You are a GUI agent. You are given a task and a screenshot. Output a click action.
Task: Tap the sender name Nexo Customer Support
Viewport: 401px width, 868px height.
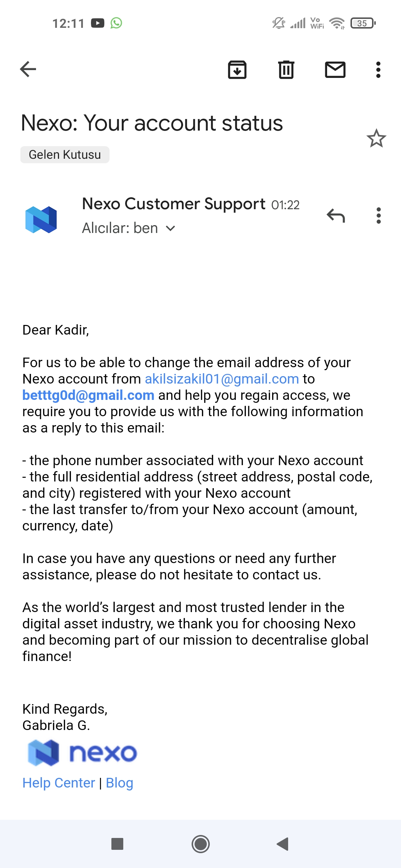click(174, 204)
